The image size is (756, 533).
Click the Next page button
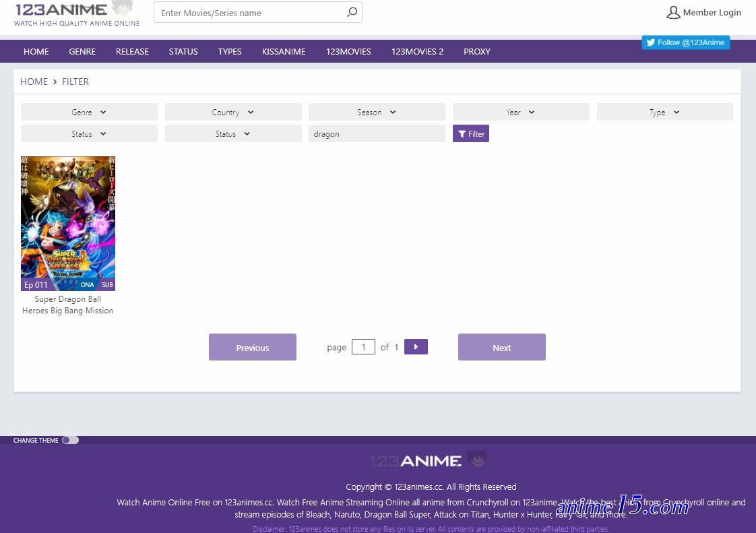point(502,347)
